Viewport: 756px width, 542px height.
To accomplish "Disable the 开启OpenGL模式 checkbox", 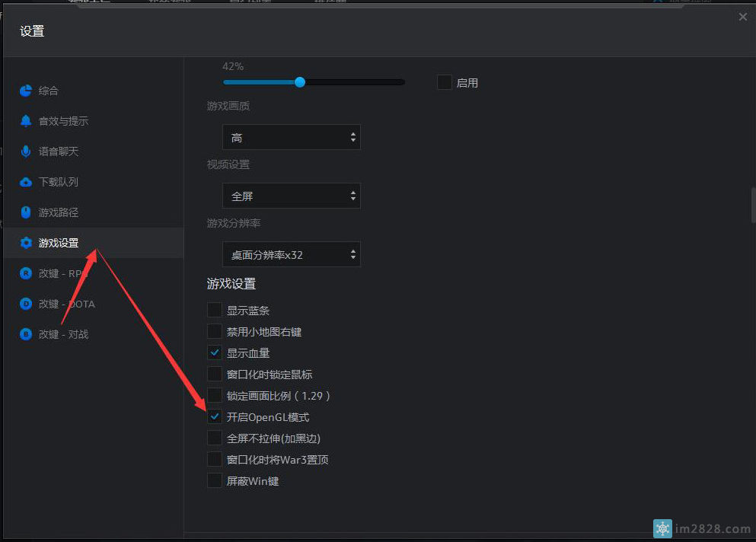I will coord(215,417).
